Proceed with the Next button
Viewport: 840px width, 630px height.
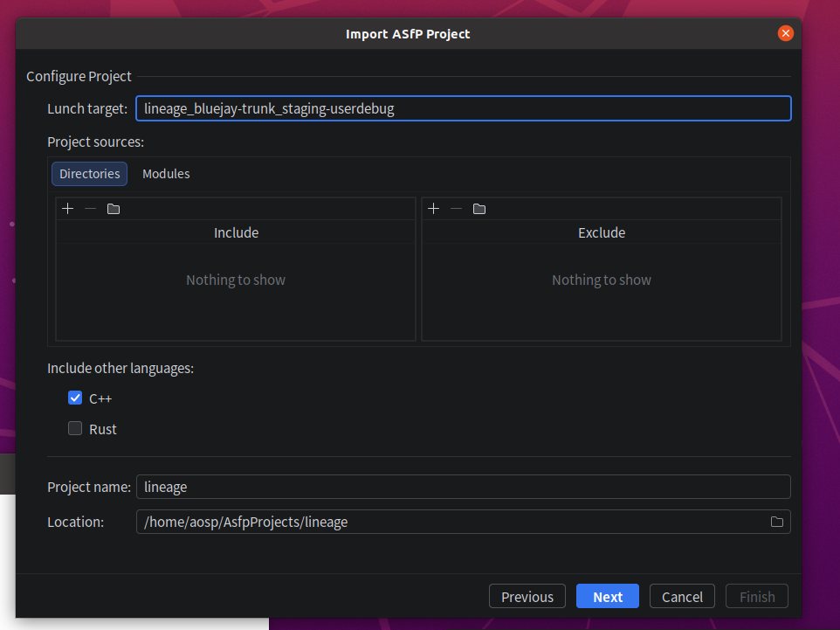(x=608, y=596)
